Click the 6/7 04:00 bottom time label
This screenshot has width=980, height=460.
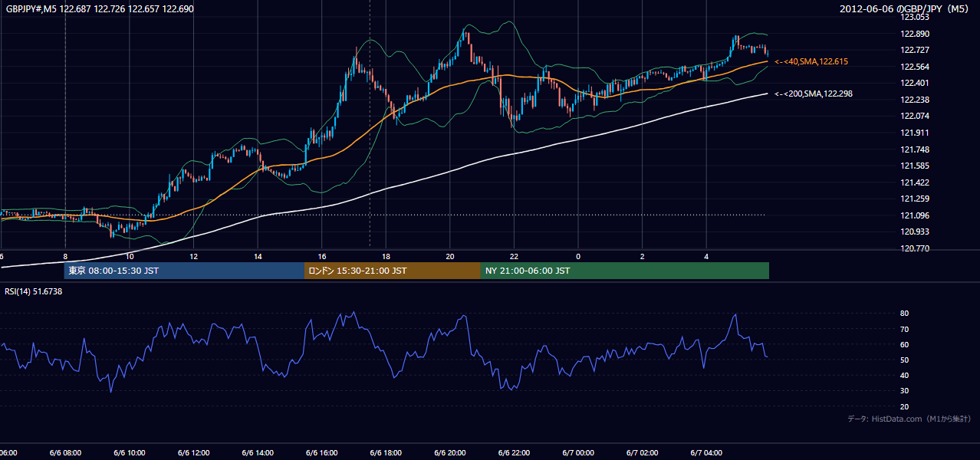click(x=706, y=453)
